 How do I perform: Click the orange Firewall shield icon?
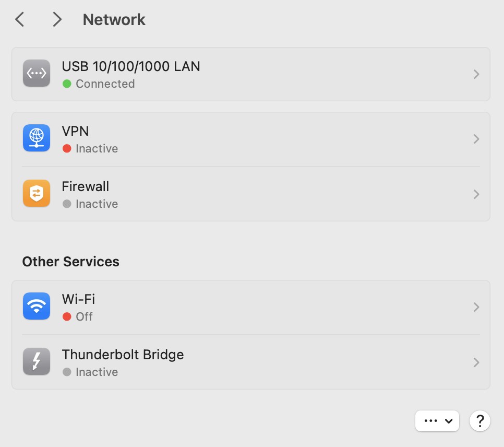[37, 194]
